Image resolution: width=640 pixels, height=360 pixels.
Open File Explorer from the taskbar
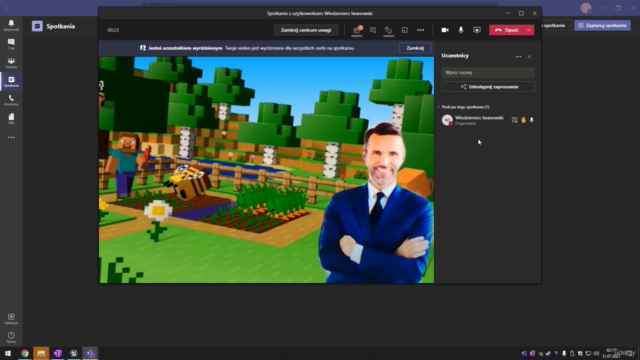[41, 353]
